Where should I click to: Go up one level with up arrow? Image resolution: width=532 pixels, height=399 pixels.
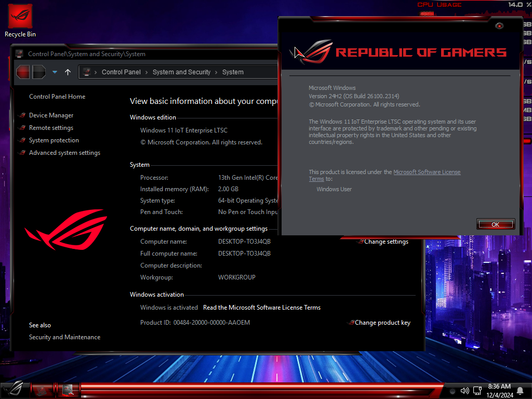68,72
